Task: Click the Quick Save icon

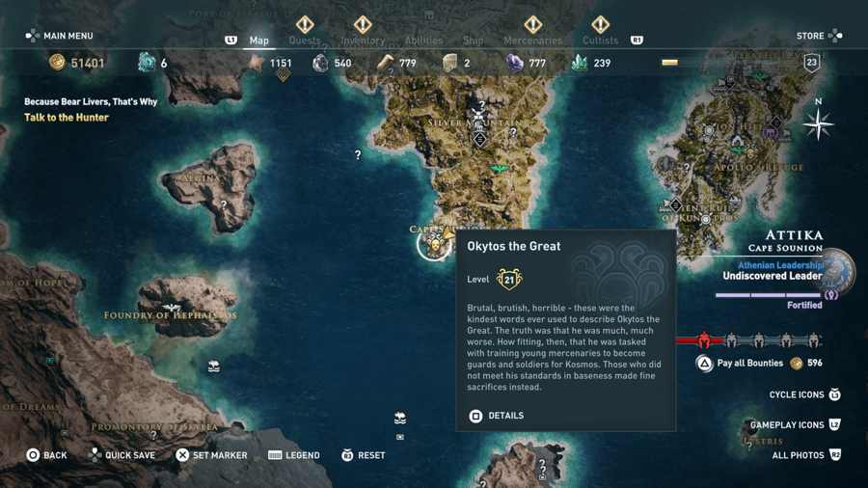Action: tap(95, 455)
